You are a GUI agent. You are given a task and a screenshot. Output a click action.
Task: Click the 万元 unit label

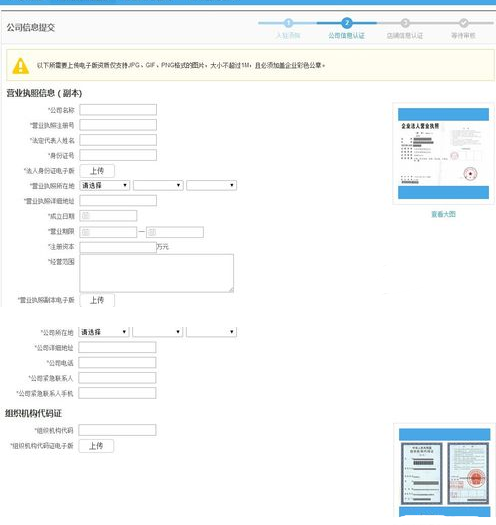163,247
